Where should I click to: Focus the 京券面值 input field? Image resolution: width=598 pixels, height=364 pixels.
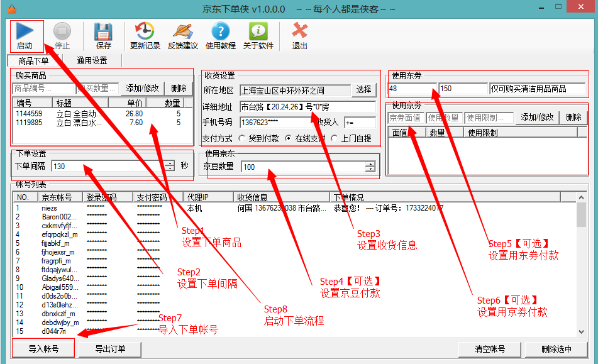[406, 118]
